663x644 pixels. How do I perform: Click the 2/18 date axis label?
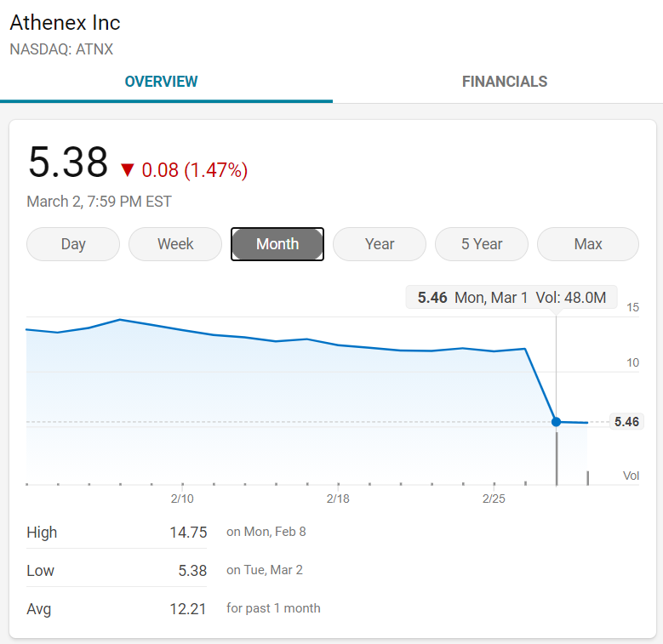[x=338, y=499]
